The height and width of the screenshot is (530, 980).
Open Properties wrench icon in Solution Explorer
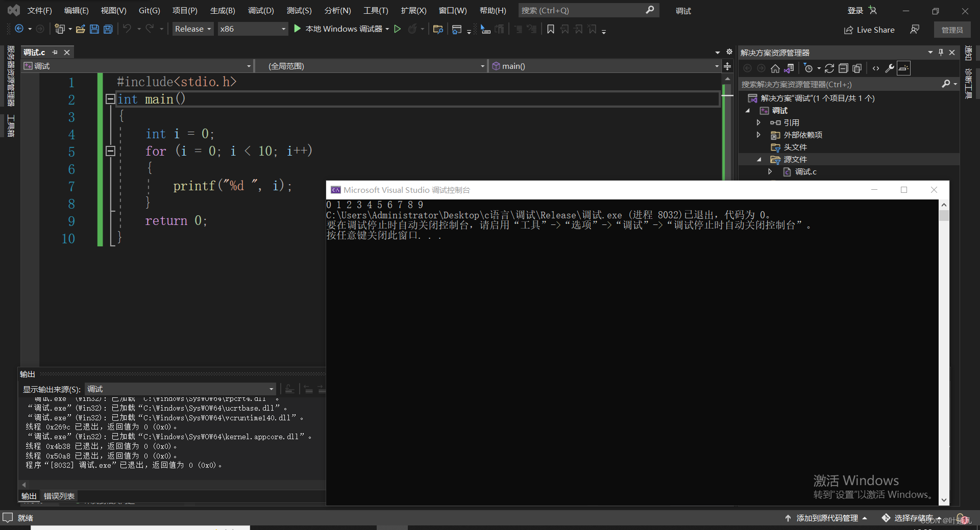(x=890, y=68)
